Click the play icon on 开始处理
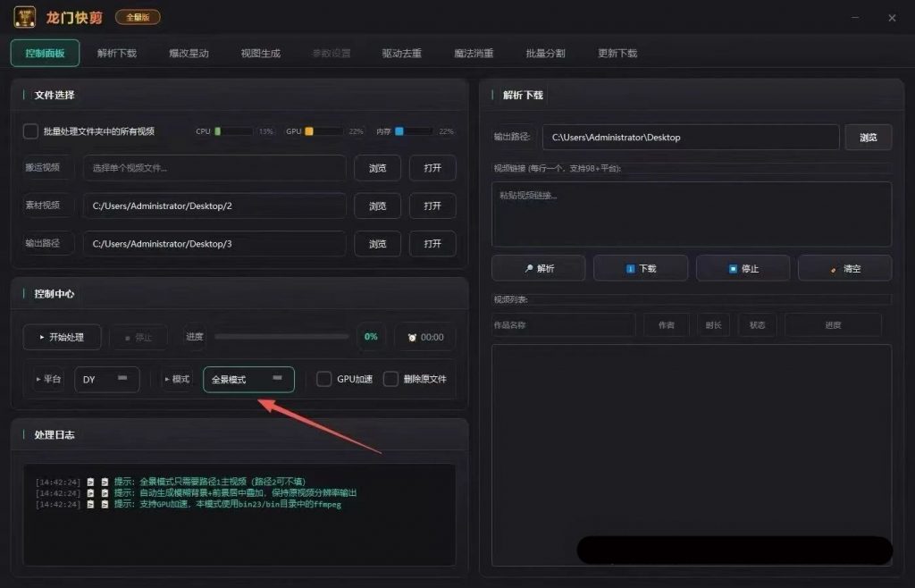 click(x=41, y=338)
